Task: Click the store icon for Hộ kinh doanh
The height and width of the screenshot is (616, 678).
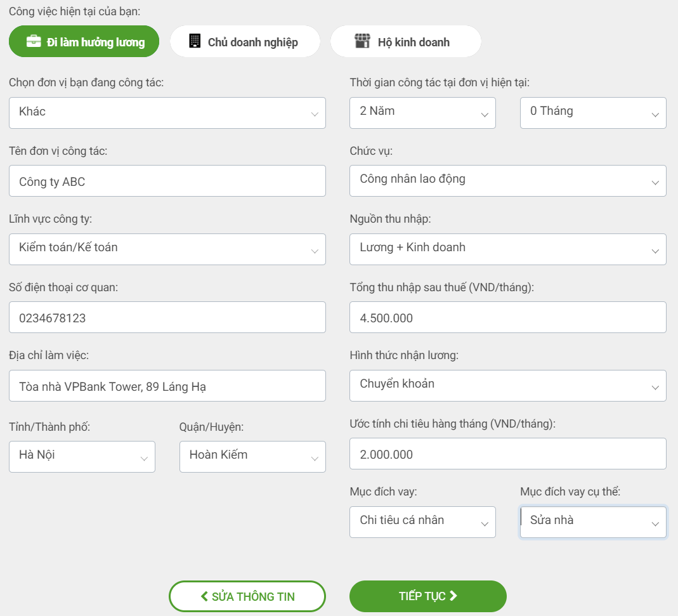Action: coord(362,42)
